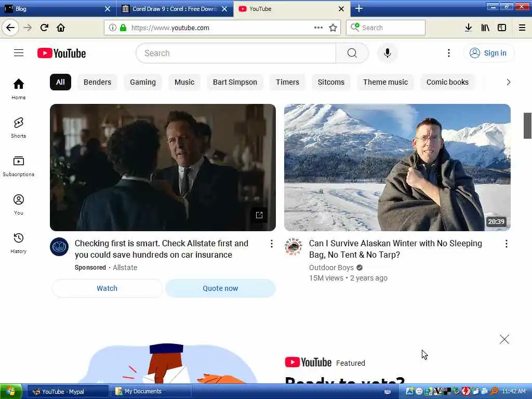Viewport: 532px width, 399px height.
Task: Open the browser downloads arrow
Action: coord(468,28)
